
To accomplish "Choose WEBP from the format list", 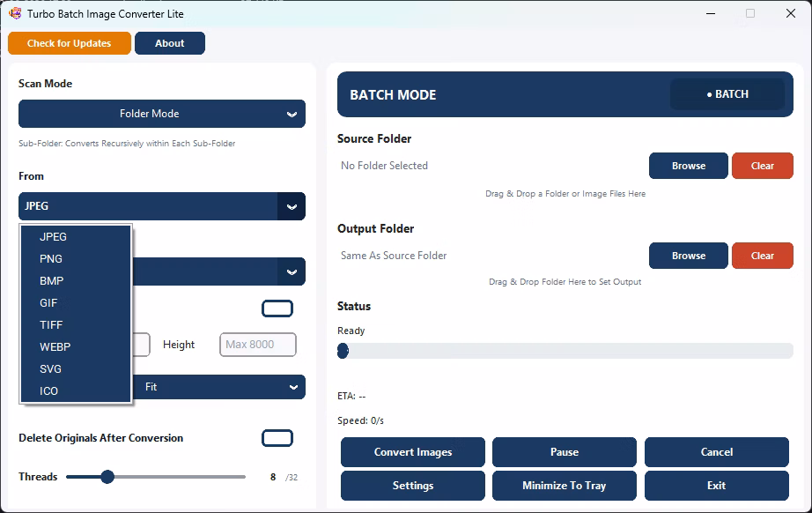I will tap(76, 347).
